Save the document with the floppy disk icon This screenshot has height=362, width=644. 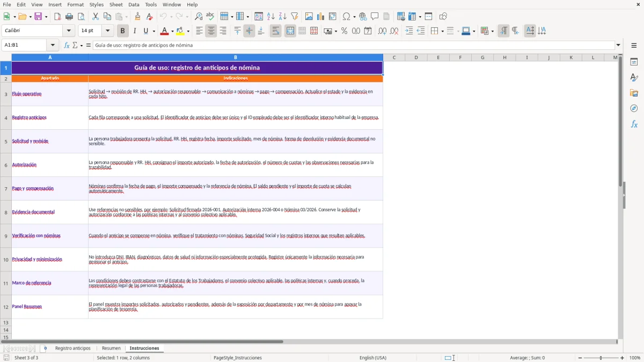(38, 17)
